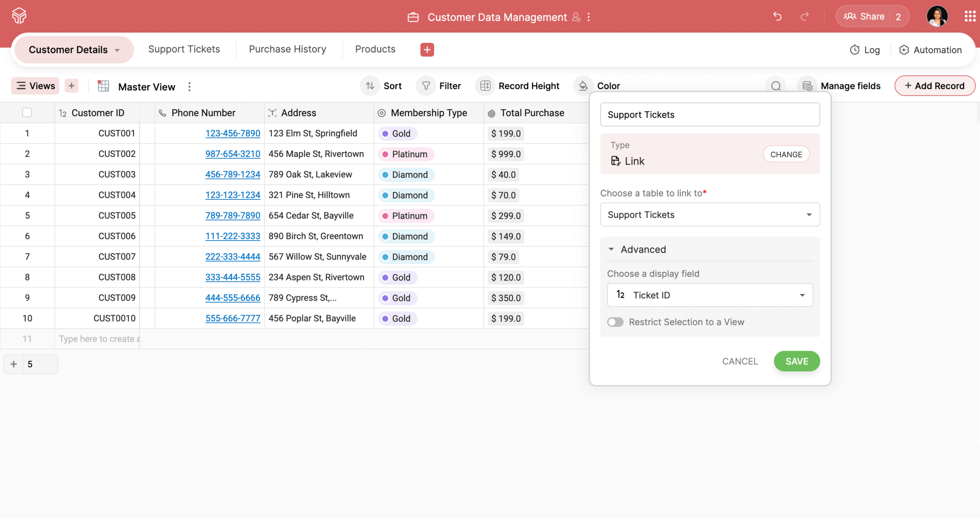Toggle Restrict Selection to a View

pyautogui.click(x=615, y=322)
